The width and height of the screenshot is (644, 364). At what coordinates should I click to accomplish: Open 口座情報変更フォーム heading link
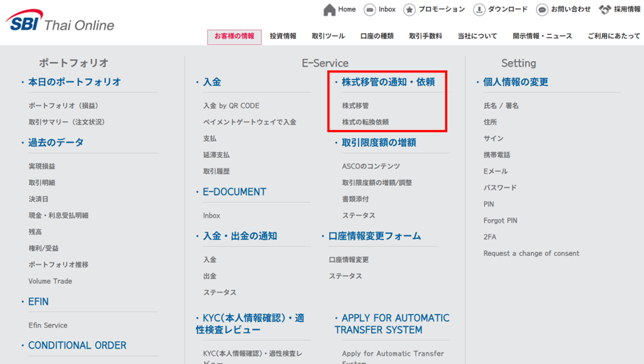pos(375,236)
